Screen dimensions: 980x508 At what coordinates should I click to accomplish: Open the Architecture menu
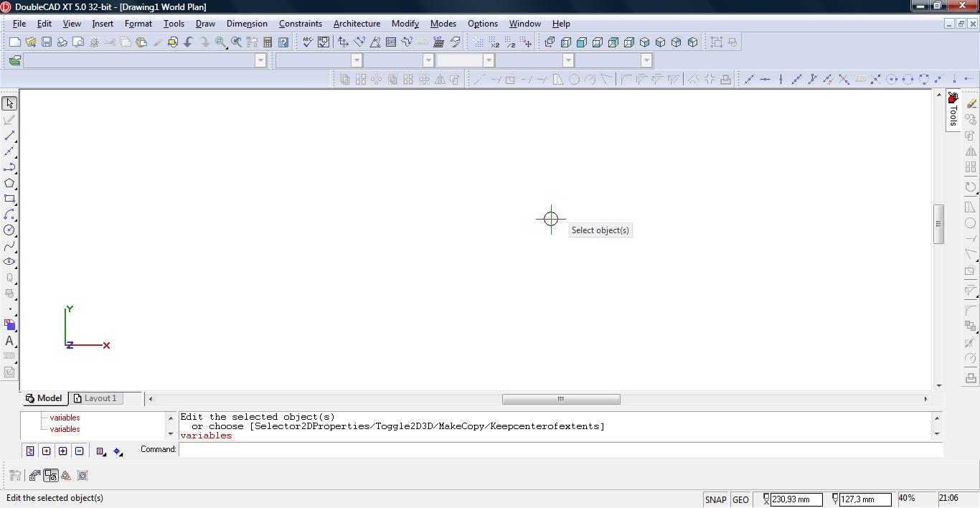pyautogui.click(x=357, y=24)
